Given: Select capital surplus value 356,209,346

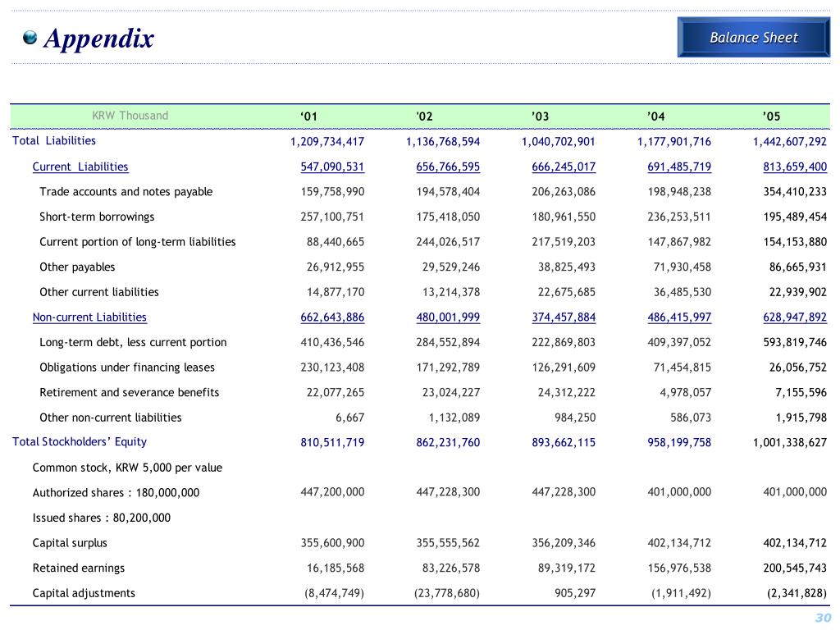Looking at the screenshot, I should point(564,543).
